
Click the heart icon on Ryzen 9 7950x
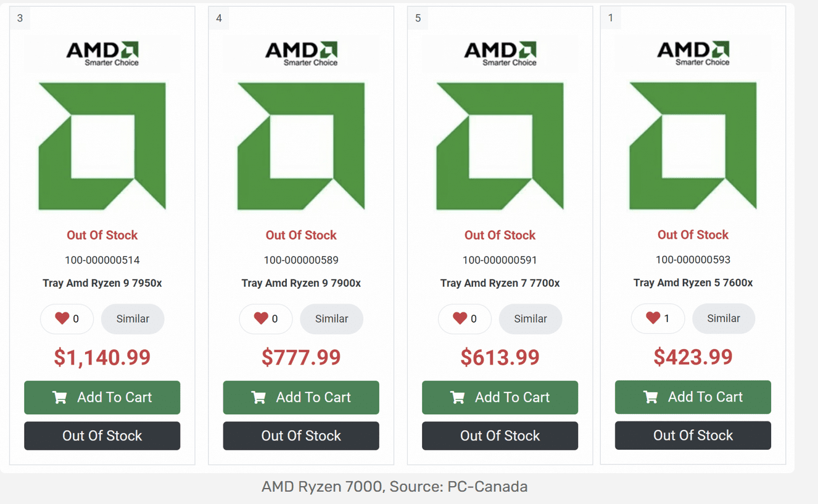(62, 318)
